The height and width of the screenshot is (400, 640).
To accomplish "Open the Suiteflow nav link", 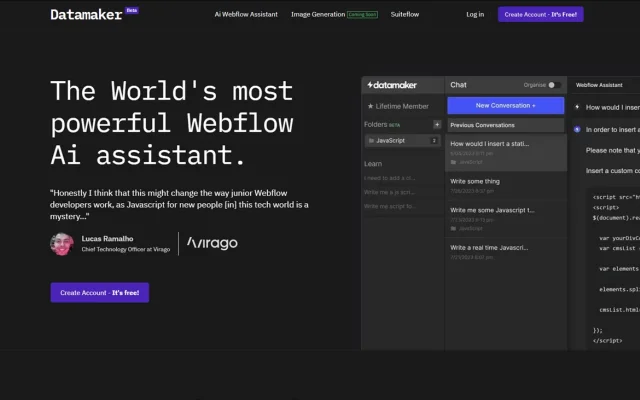I will (404, 14).
